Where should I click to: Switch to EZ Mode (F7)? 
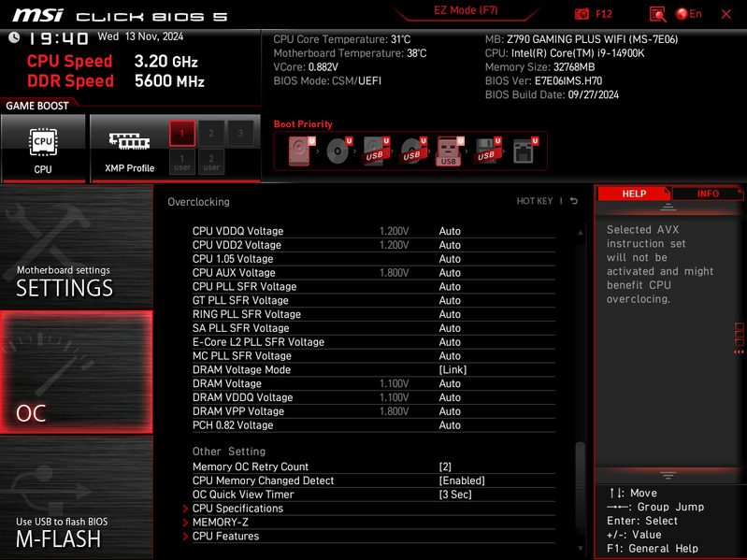pyautogui.click(x=466, y=10)
